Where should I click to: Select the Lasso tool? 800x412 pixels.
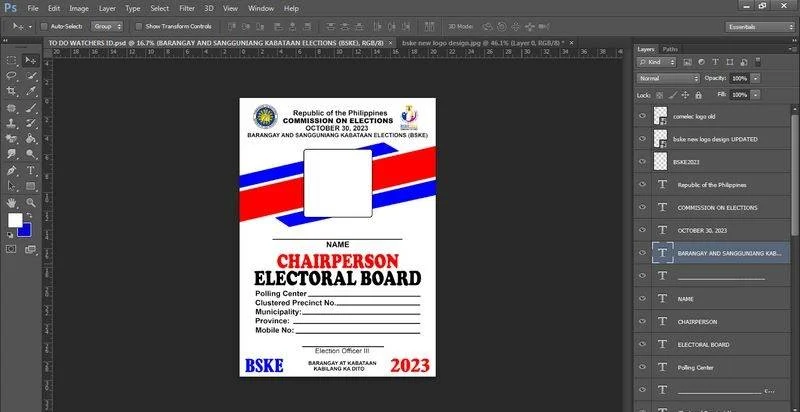(x=12, y=76)
